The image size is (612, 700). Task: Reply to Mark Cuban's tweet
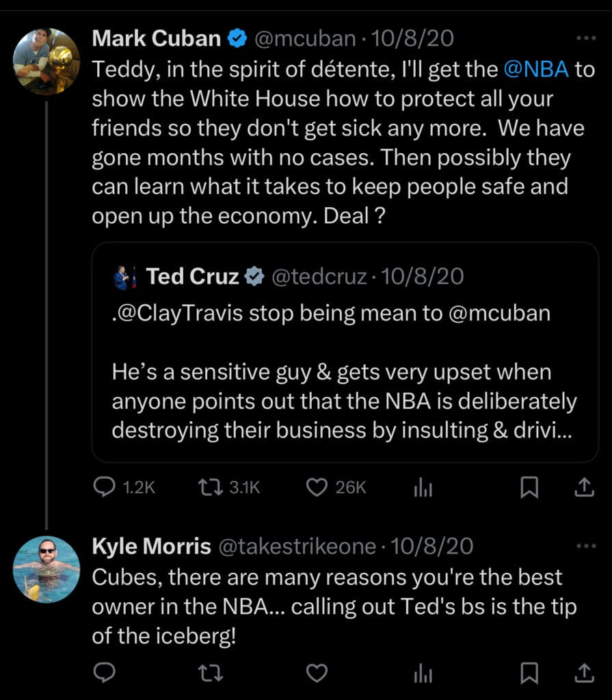(x=104, y=487)
